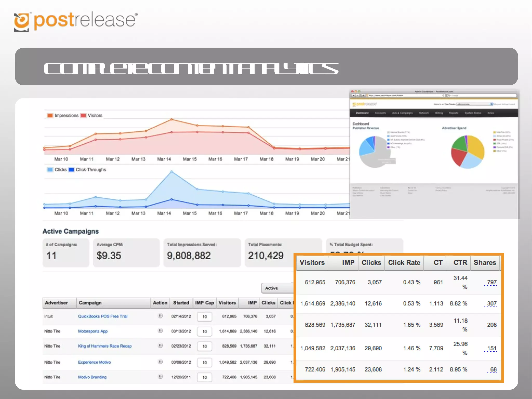Open the Experience Motivo campaign link
Screen dimensions: 532x399
point(94,362)
